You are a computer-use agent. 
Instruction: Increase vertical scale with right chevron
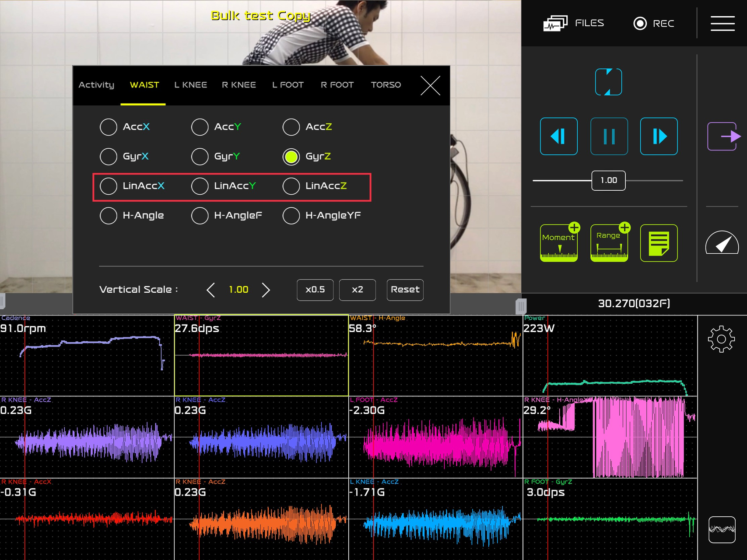pos(266,290)
